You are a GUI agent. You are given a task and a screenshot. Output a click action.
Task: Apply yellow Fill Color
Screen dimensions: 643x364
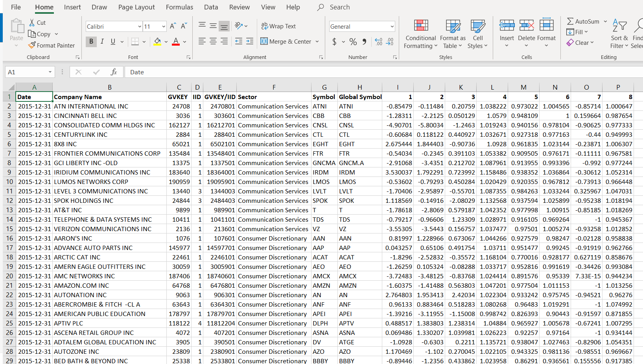click(x=157, y=41)
